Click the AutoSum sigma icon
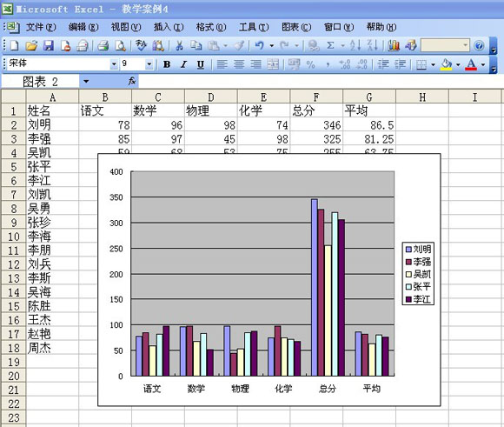 coord(330,46)
